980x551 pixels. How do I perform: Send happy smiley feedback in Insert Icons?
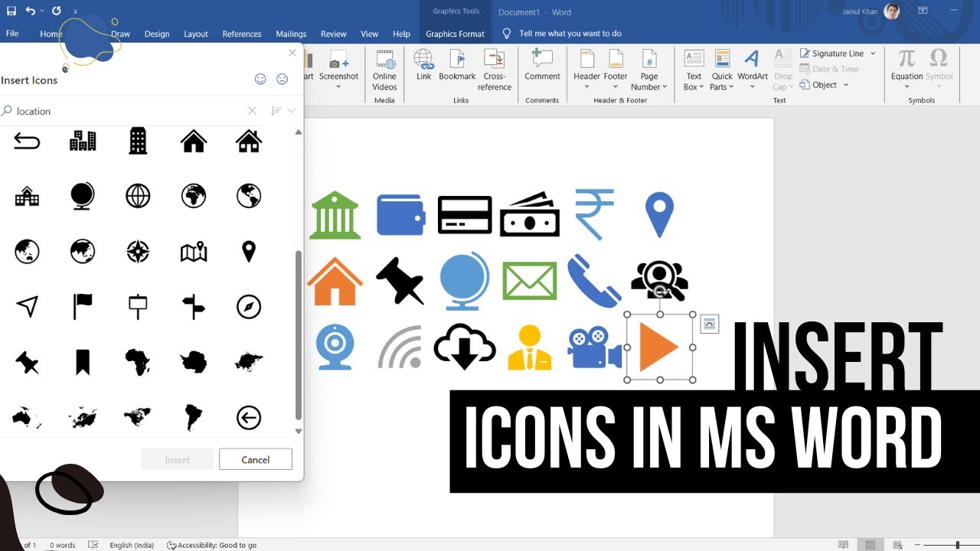(260, 79)
